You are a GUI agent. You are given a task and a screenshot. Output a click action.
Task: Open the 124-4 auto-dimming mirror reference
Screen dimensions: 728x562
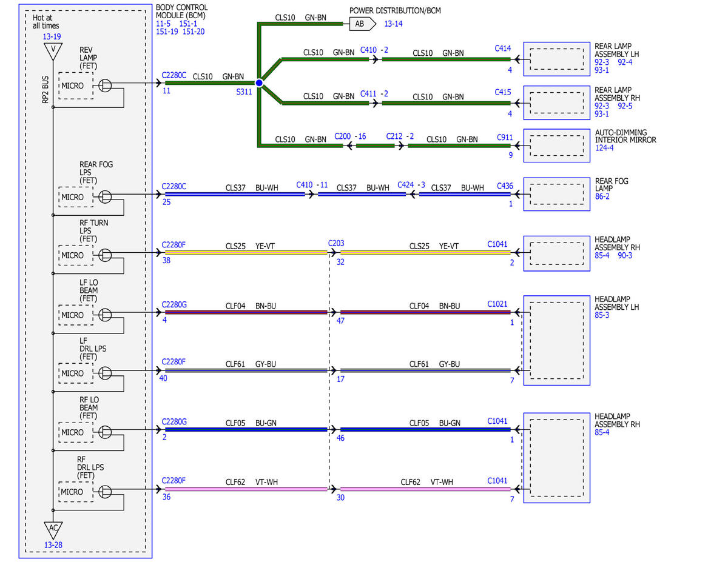coord(604,147)
